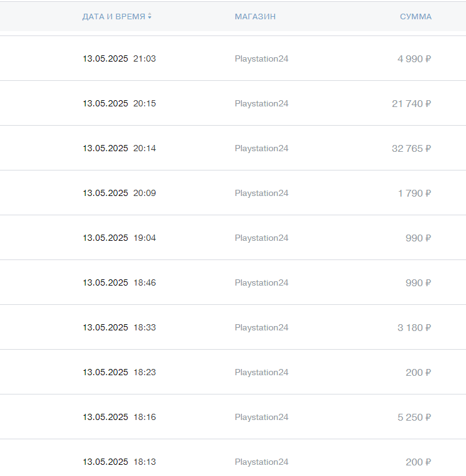Sort by ДАТА И ВРЕМЯ column header
Viewport: 466px width, 476px height.
point(113,16)
